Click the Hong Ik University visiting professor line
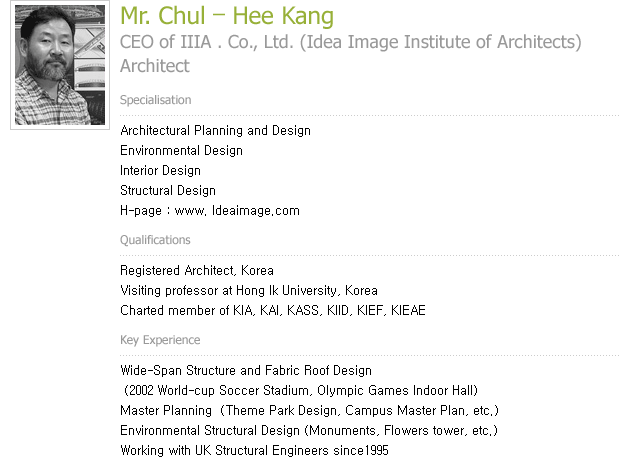The width and height of the screenshot is (630, 465). click(x=249, y=291)
